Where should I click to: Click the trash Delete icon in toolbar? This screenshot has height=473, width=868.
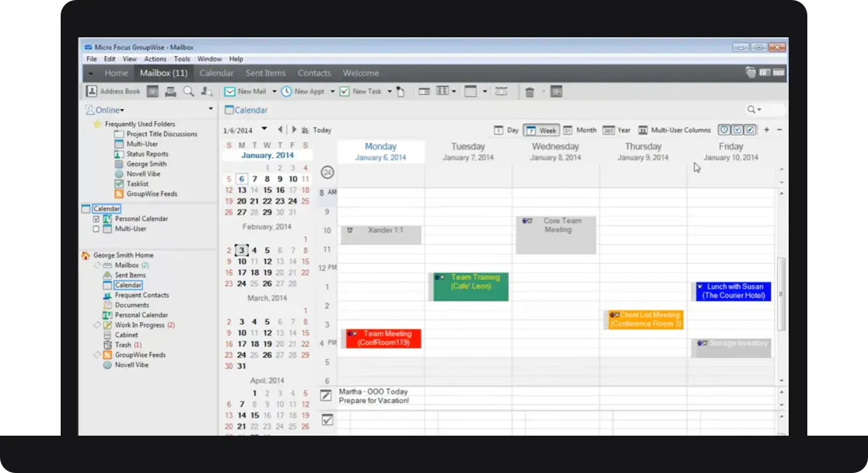pyautogui.click(x=530, y=92)
